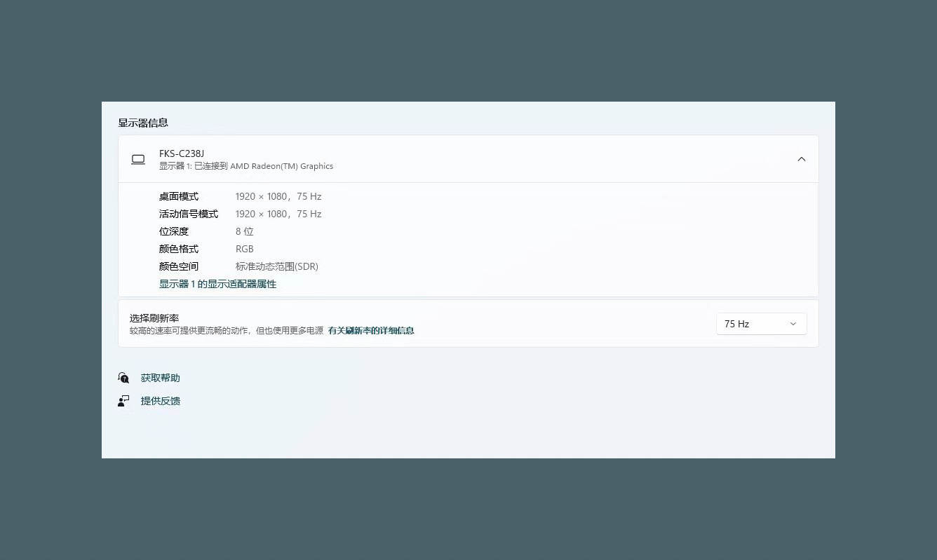The width and height of the screenshot is (937, 560).
Task: Click the 活动信号模式 label
Action: pos(189,214)
